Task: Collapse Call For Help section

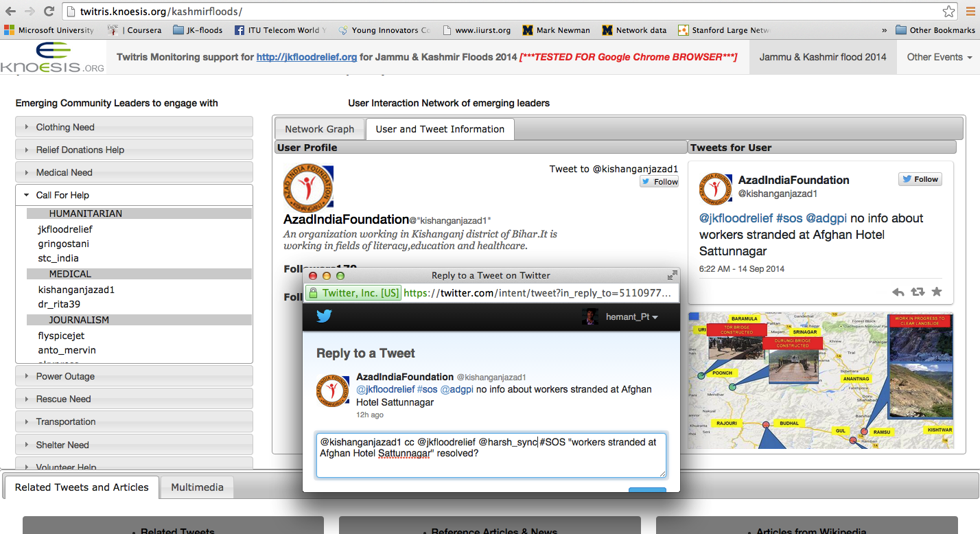Action: click(x=134, y=195)
